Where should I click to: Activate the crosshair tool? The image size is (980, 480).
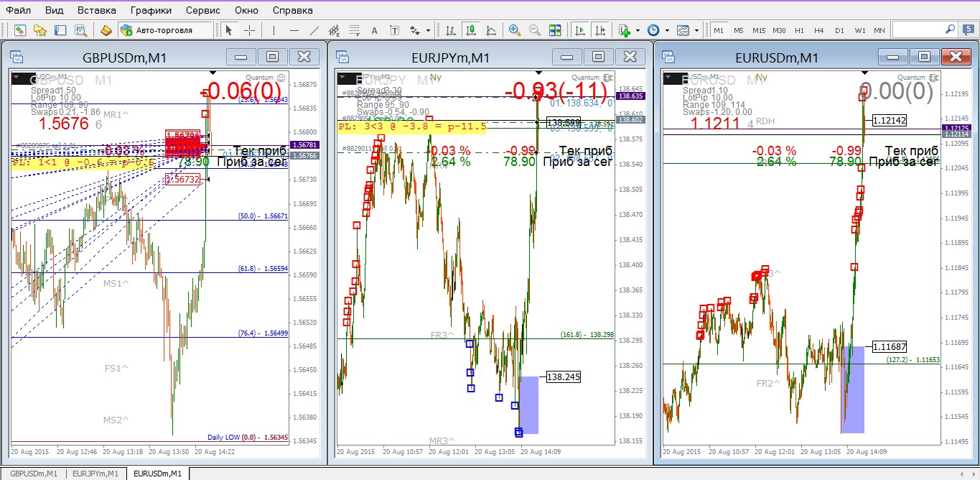coord(249,30)
